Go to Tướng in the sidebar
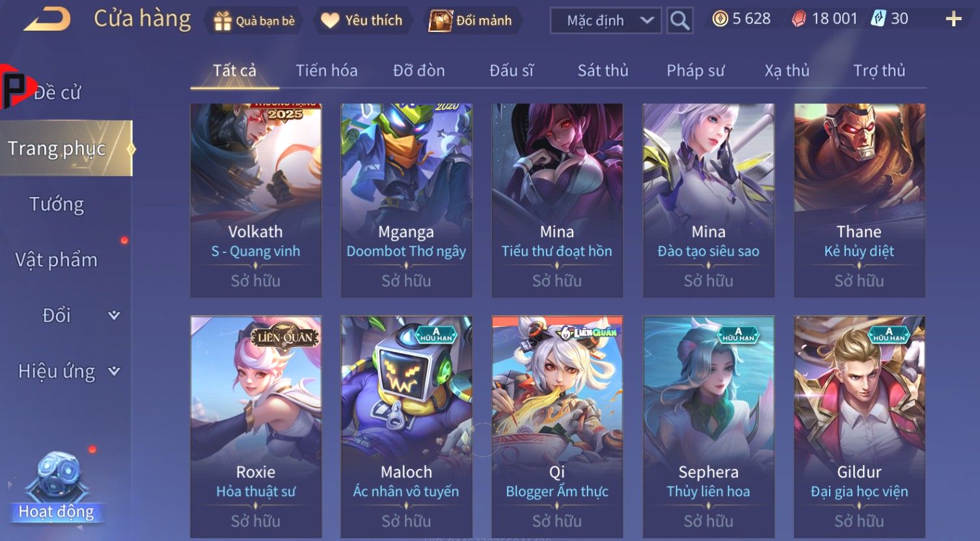 point(57,204)
